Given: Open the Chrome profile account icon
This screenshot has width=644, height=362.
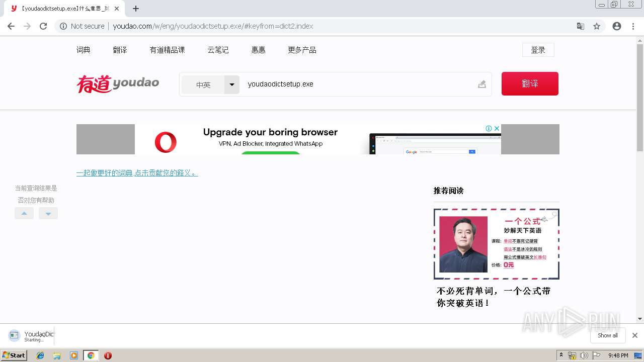Looking at the screenshot, I should 617,26.
